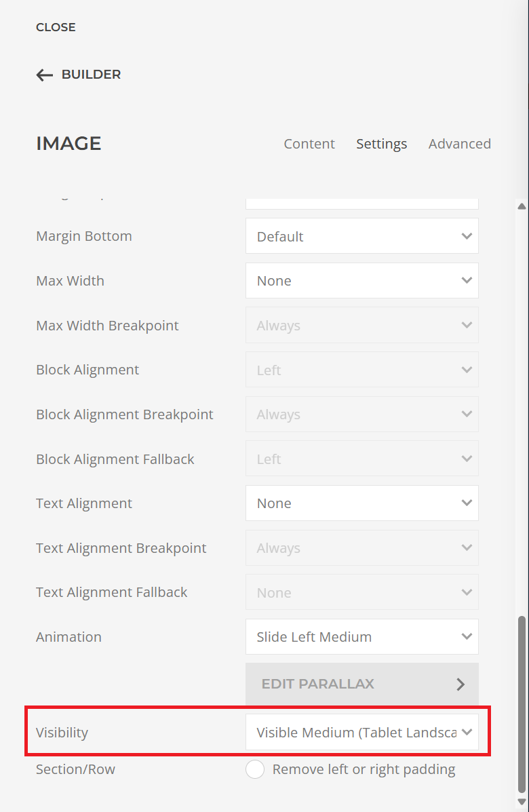This screenshot has height=812, width=529.
Task: Click the EDIT PARALLAX chevron arrow
Action: [461, 684]
